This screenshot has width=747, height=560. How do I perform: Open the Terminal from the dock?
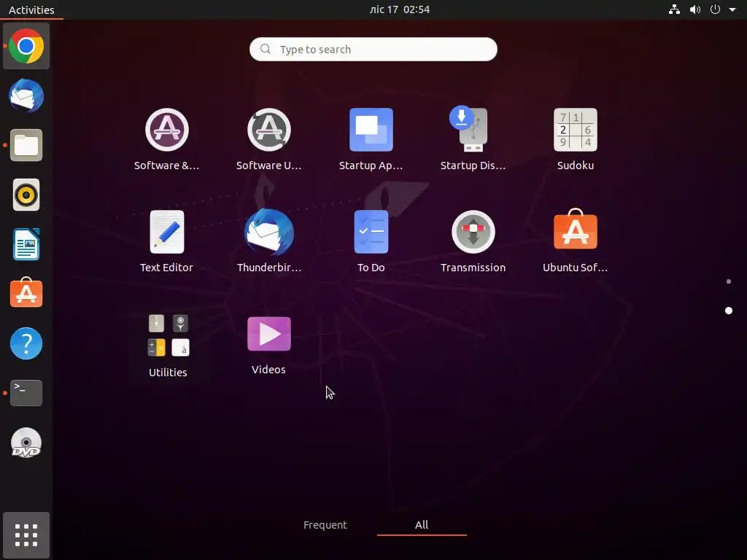[x=26, y=393]
